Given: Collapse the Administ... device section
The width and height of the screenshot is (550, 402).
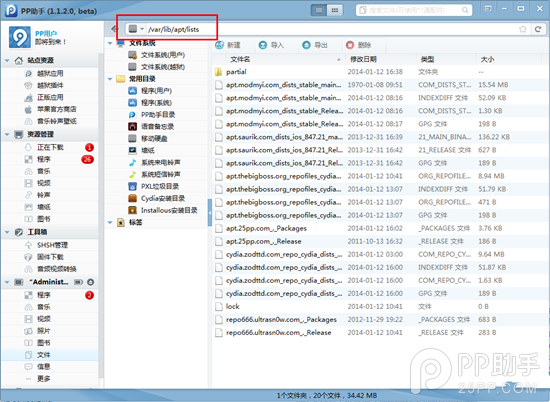Looking at the screenshot, I should pos(7,282).
